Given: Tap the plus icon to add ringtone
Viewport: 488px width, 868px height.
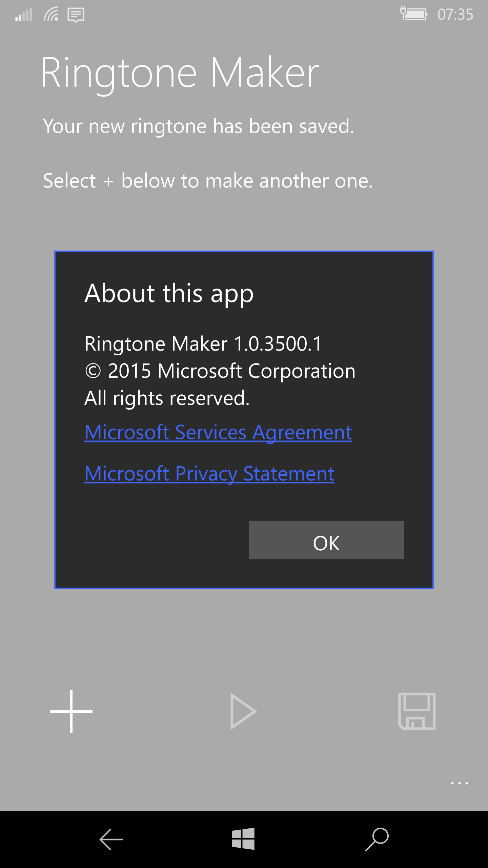Looking at the screenshot, I should pyautogui.click(x=71, y=711).
